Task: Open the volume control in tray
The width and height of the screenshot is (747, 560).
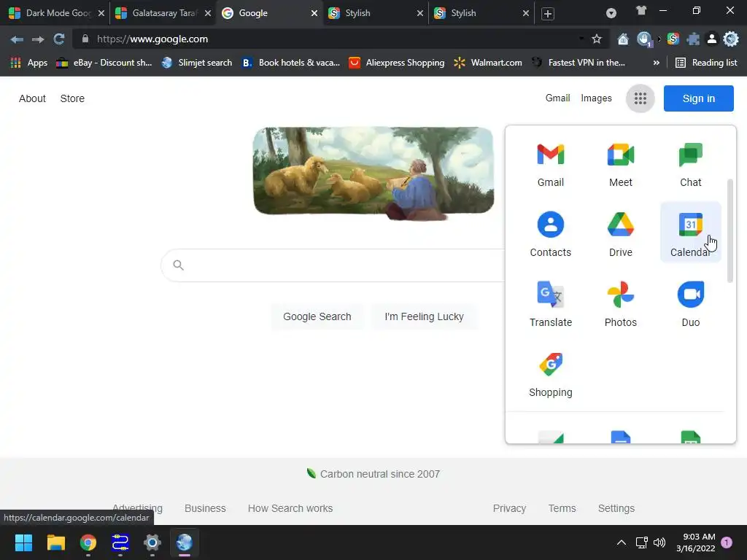Action: tap(659, 542)
